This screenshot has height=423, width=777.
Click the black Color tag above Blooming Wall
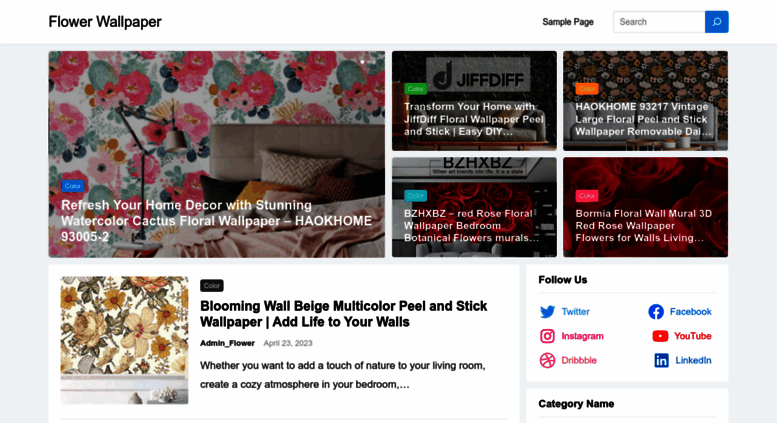pos(212,285)
